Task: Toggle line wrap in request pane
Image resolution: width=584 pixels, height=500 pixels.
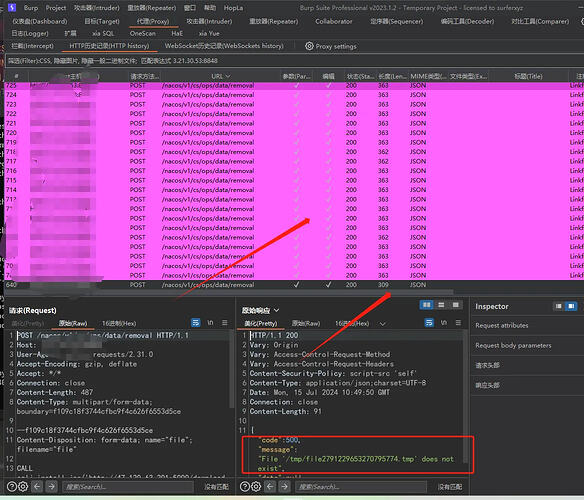Action: (196, 323)
